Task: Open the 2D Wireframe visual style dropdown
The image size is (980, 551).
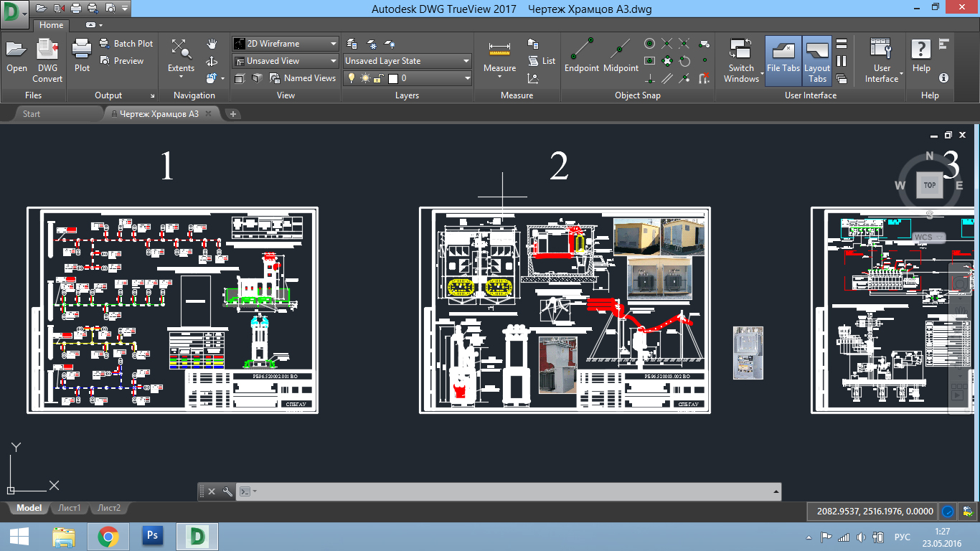Action: (285, 44)
